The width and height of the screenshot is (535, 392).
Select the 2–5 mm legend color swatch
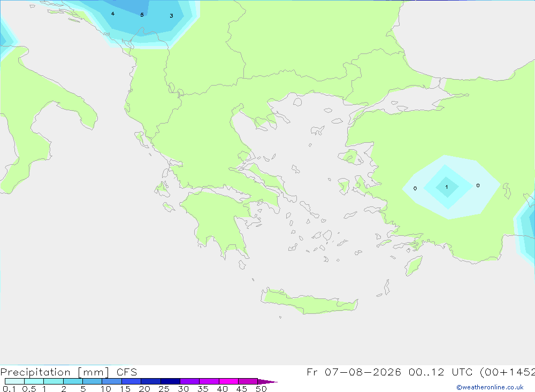(73, 381)
